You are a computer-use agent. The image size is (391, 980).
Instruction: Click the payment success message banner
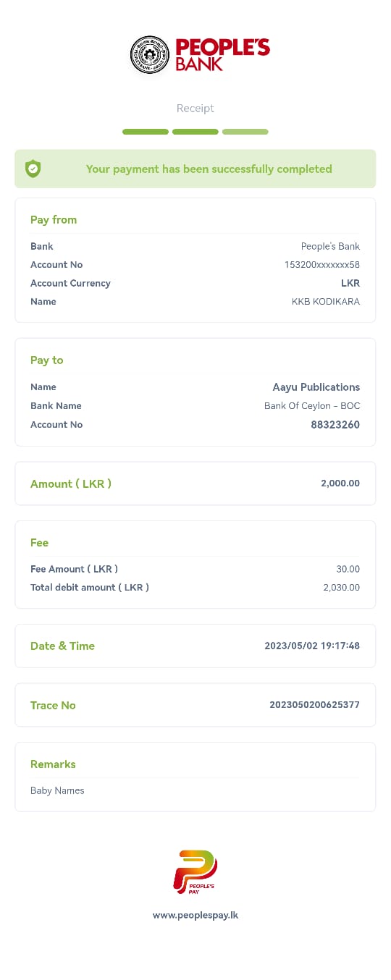[195, 169]
